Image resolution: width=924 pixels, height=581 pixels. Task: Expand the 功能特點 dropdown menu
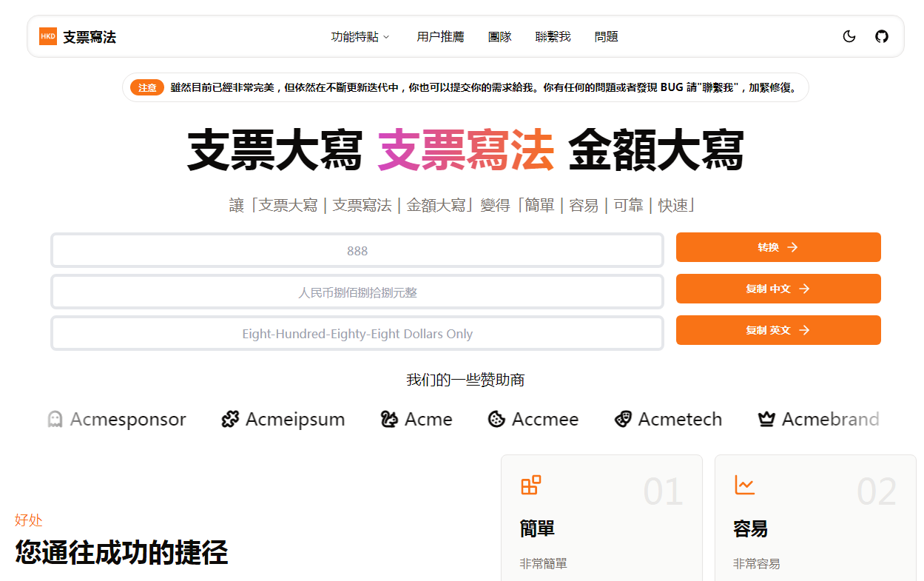360,36
